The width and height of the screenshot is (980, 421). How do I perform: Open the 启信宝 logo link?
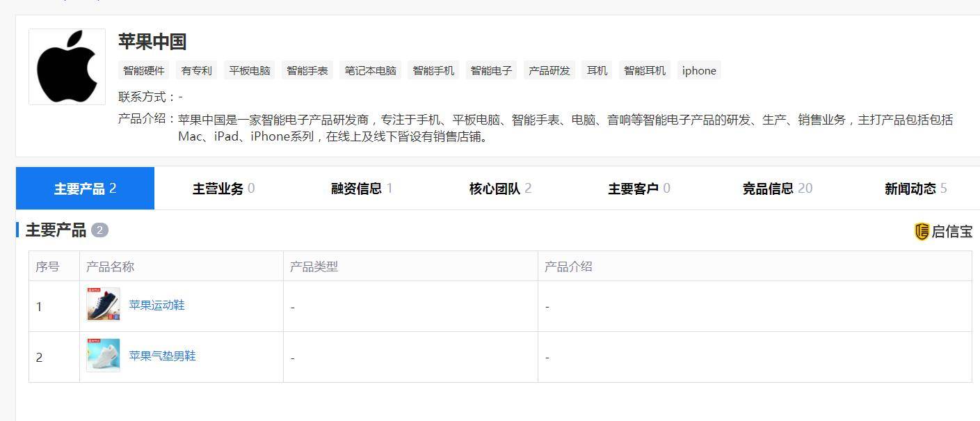tap(943, 232)
